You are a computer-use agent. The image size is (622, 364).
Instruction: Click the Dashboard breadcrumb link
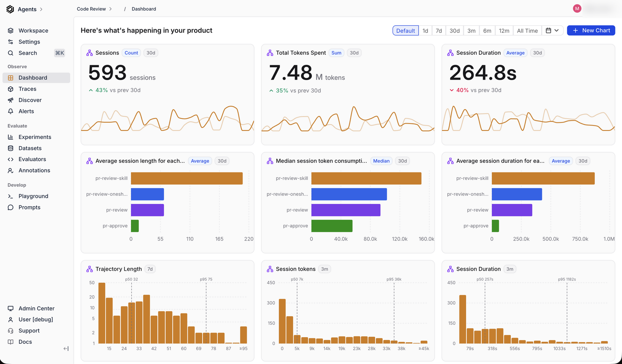point(144,9)
